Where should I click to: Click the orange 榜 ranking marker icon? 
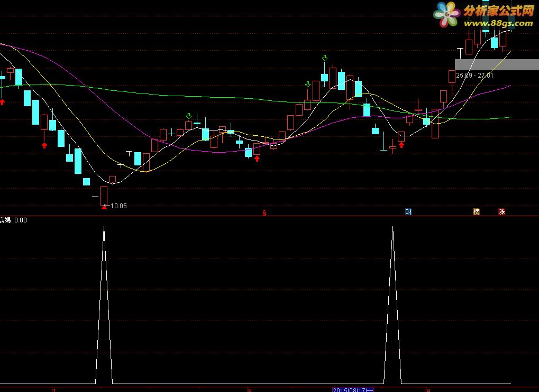[x=476, y=211]
